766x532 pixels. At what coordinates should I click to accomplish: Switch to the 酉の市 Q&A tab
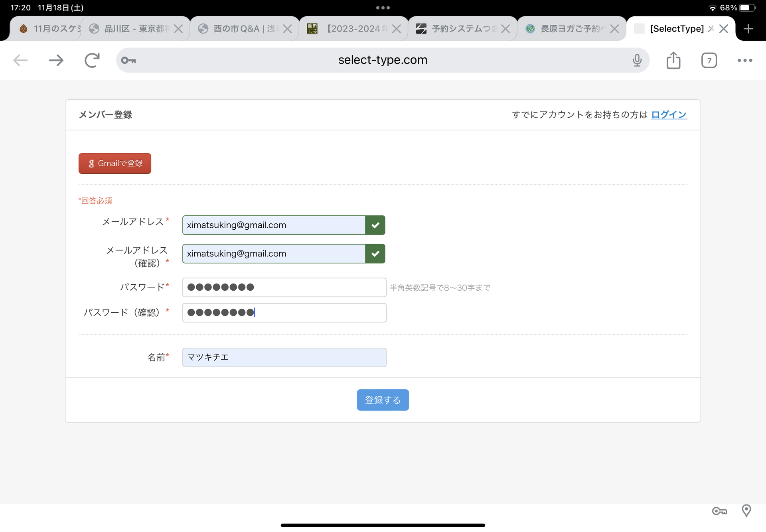[239, 29]
